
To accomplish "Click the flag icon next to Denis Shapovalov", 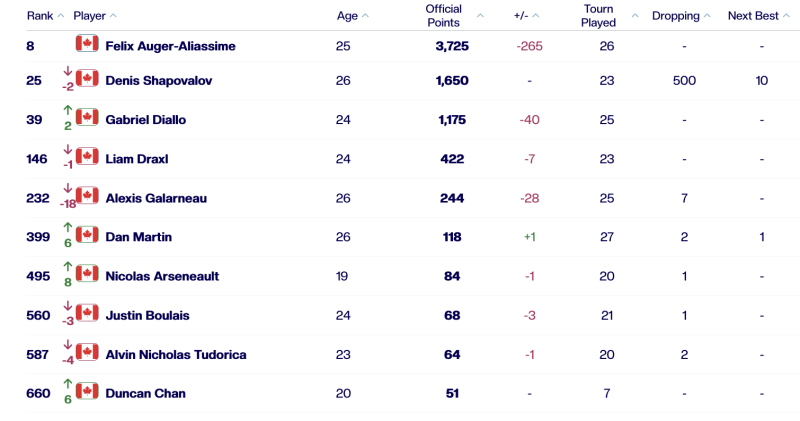I will 87,79.
